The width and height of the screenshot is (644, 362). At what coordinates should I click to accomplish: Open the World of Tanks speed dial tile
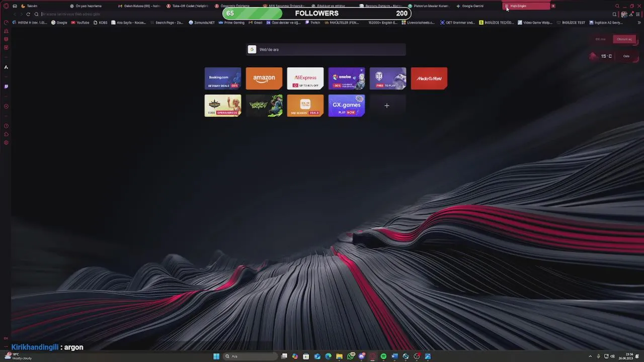(388, 78)
